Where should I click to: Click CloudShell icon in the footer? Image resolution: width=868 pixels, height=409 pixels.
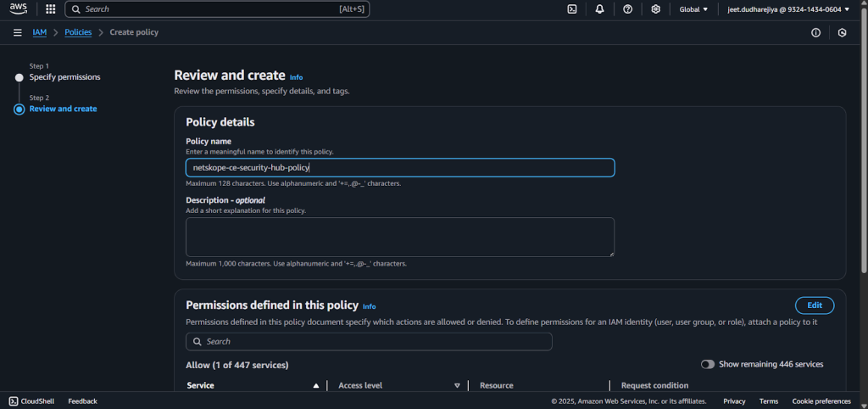(x=13, y=401)
